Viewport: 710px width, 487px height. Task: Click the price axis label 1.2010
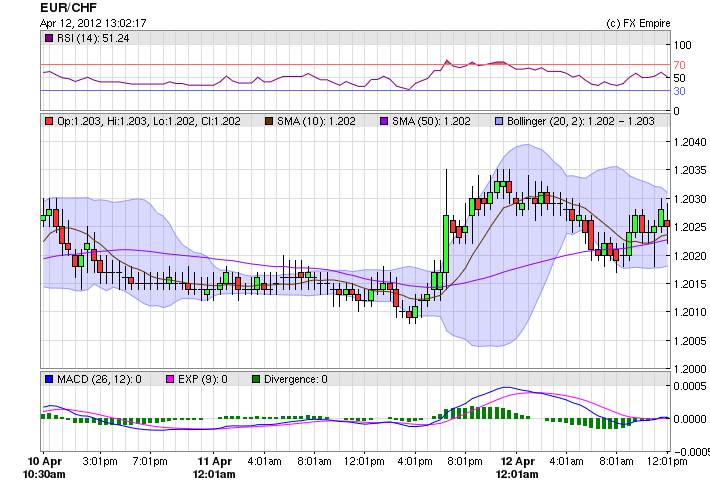click(690, 312)
